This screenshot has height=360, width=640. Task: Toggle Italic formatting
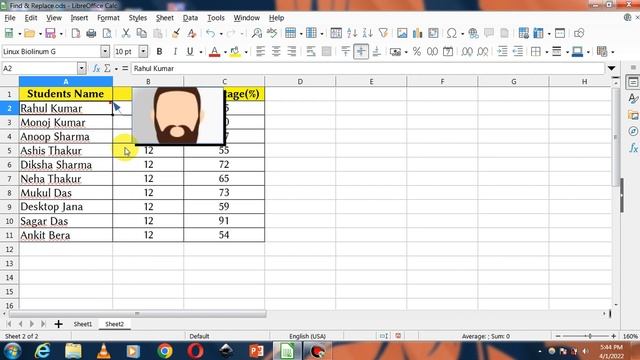click(175, 51)
